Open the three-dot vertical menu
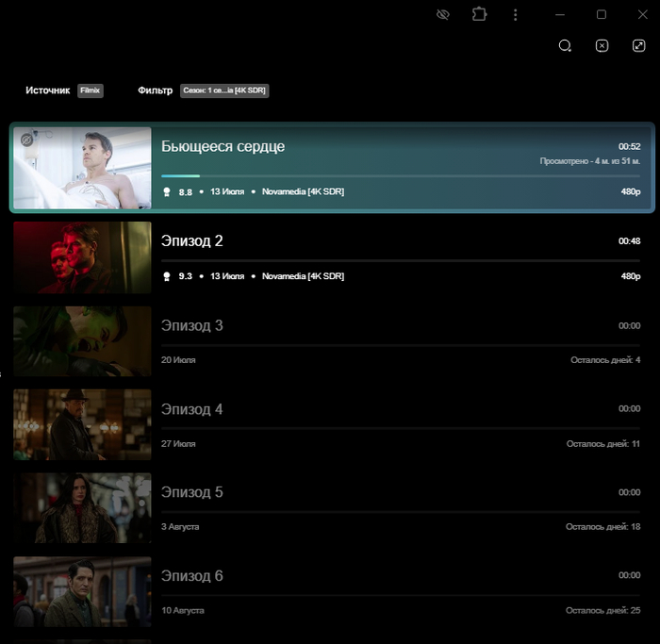 (515, 15)
